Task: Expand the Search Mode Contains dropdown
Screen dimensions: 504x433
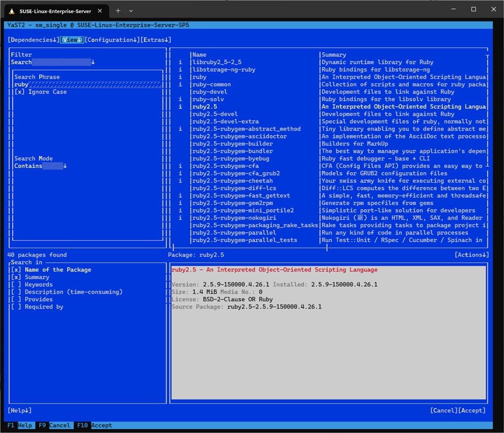Action: 41,166
